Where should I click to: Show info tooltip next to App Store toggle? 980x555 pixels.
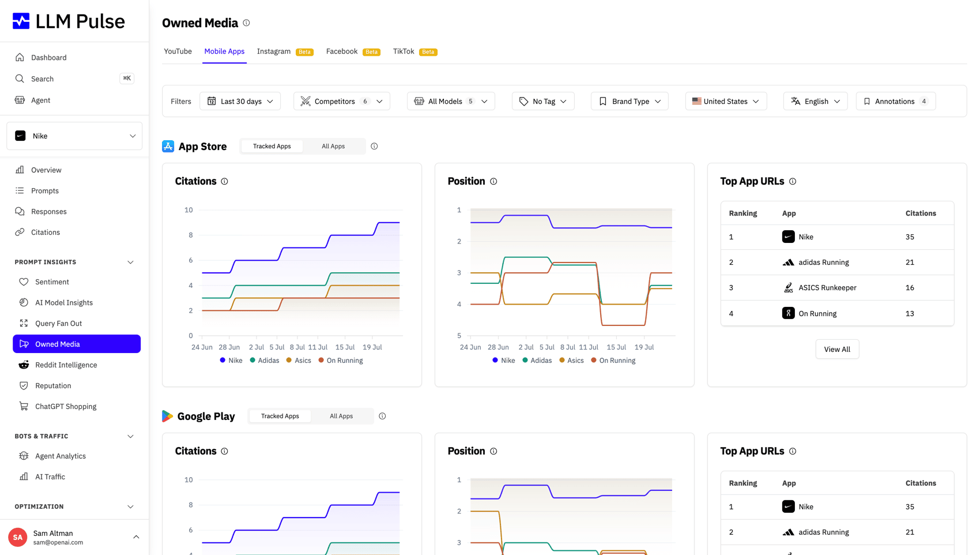click(x=374, y=147)
